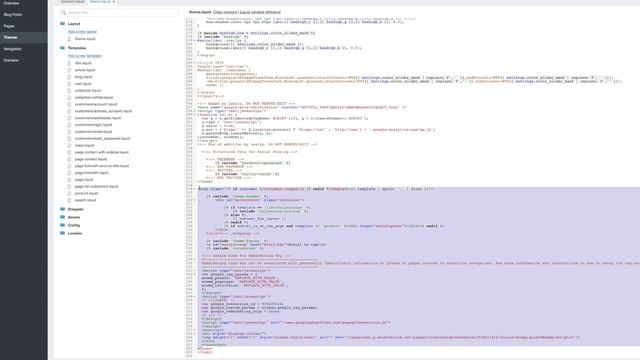Open the Older versions link
The image size is (640, 360).
pyautogui.click(x=225, y=12)
